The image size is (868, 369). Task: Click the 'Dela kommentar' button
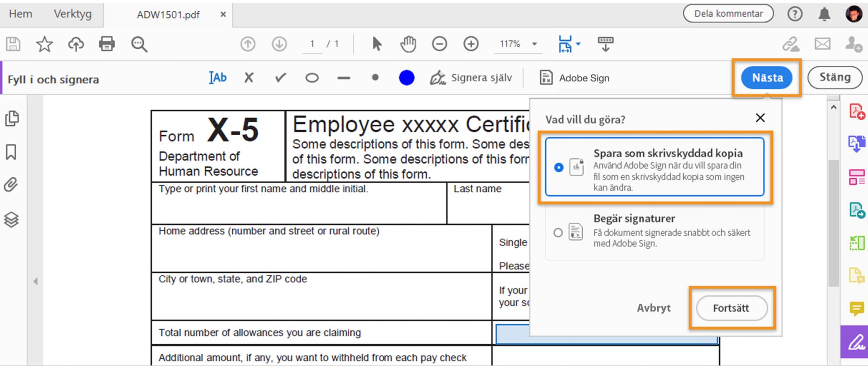coord(728,14)
